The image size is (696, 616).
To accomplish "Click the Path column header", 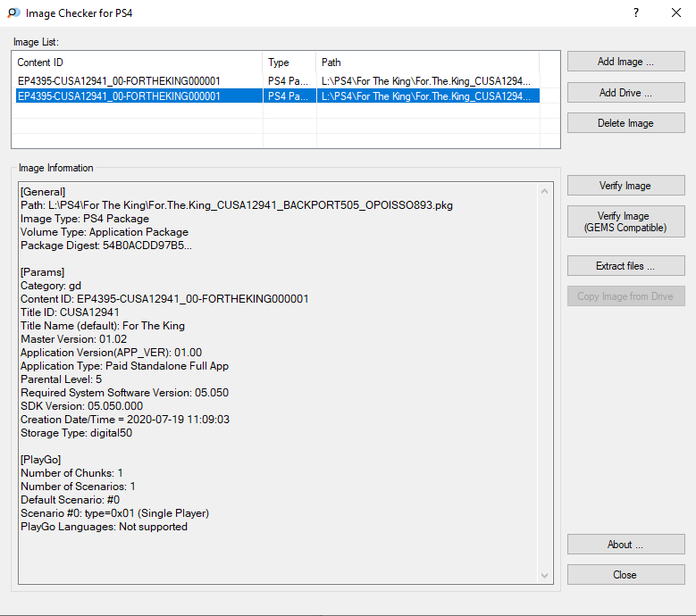I will tap(427, 62).
